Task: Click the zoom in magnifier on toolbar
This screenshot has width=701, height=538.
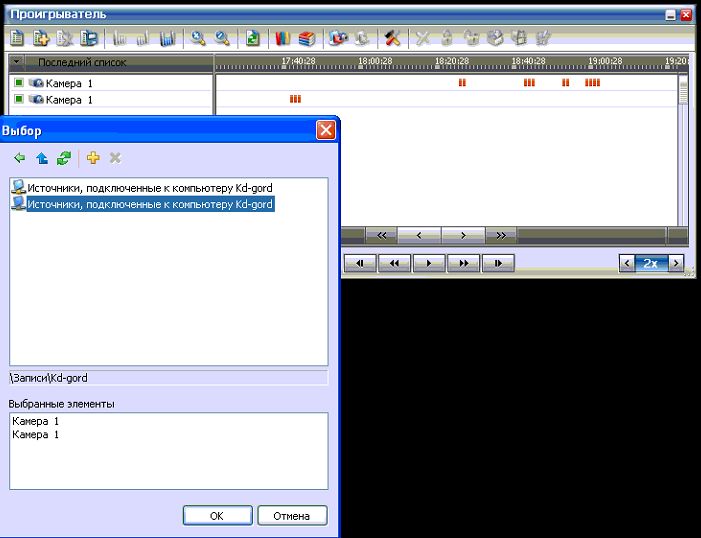Action: click(198, 38)
